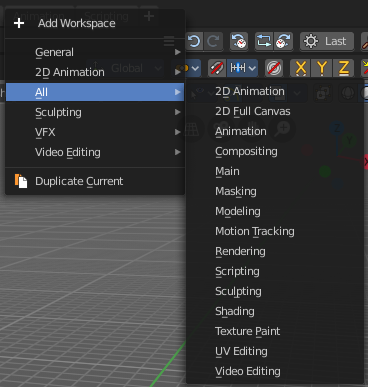This screenshot has width=368, height=387.
Task: Add the Animation workspace from All submenu
Action: pyautogui.click(x=275, y=131)
